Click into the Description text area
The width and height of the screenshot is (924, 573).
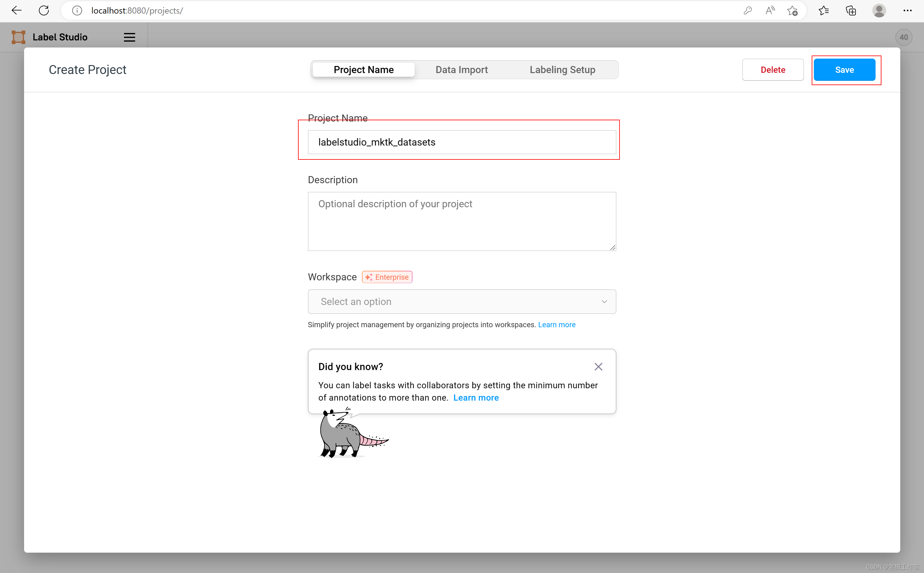click(x=461, y=221)
